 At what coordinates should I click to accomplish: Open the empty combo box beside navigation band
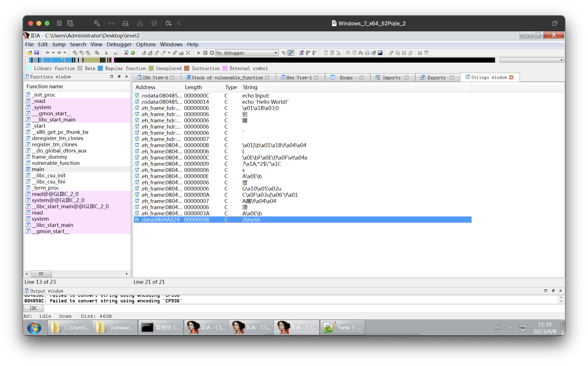532,60
